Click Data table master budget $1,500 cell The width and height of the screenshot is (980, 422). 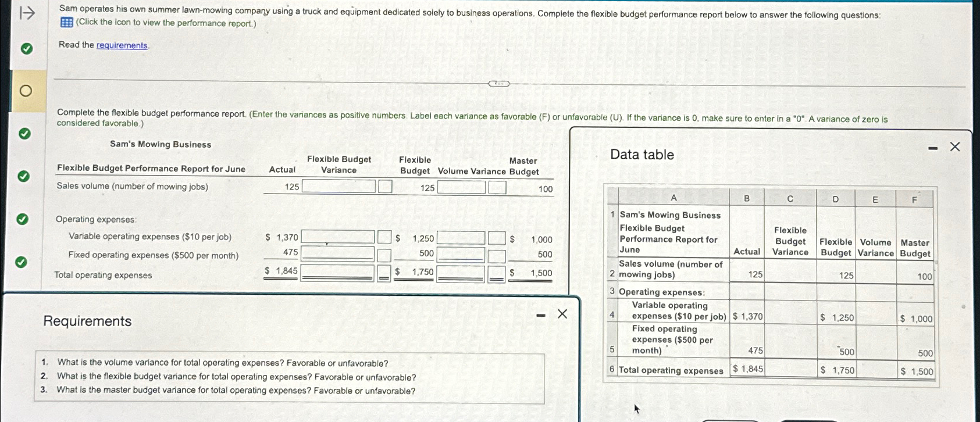click(915, 371)
